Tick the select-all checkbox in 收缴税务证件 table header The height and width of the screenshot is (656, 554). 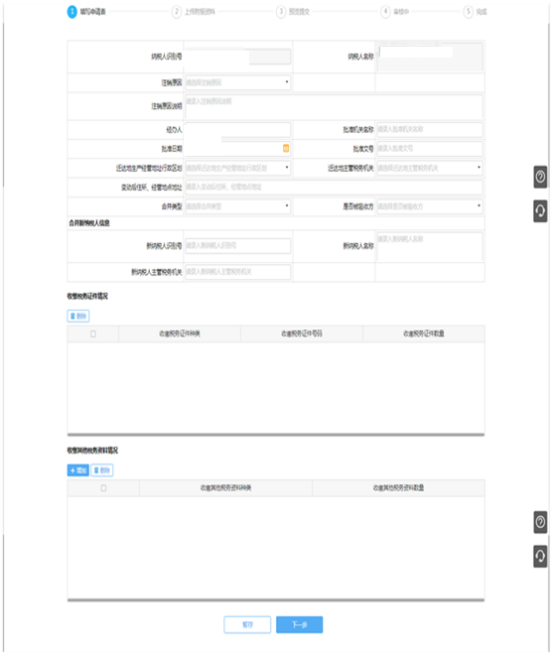[93, 334]
